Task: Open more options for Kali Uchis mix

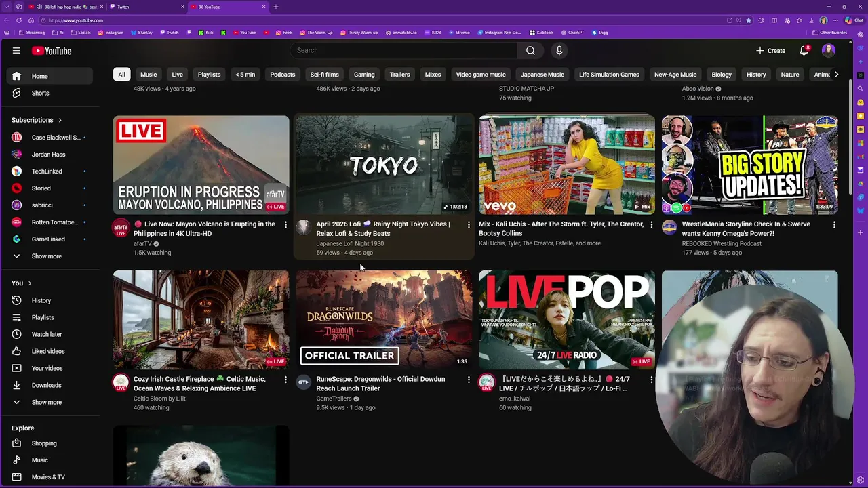Action: click(652, 224)
